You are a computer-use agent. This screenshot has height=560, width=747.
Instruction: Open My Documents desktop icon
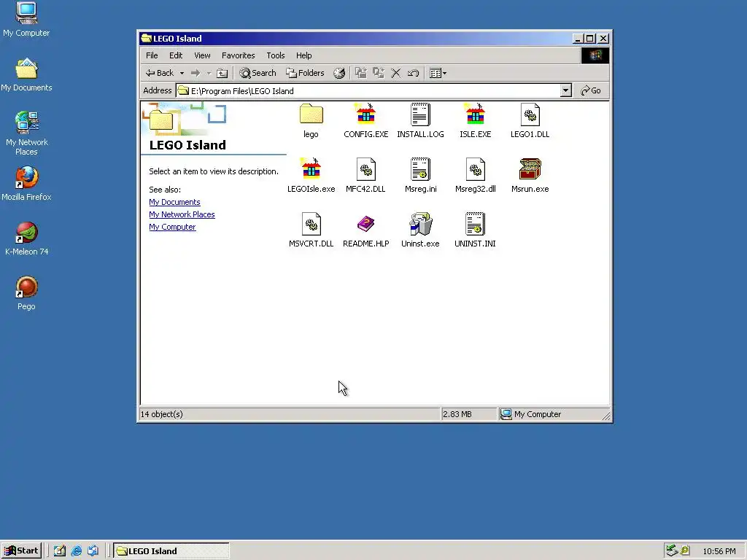click(26, 74)
